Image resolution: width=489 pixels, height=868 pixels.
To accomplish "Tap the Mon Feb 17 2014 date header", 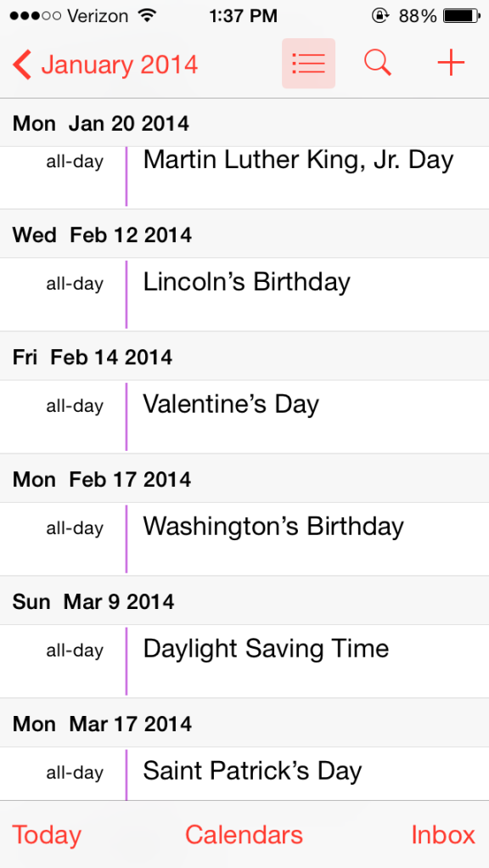I will 244,479.
